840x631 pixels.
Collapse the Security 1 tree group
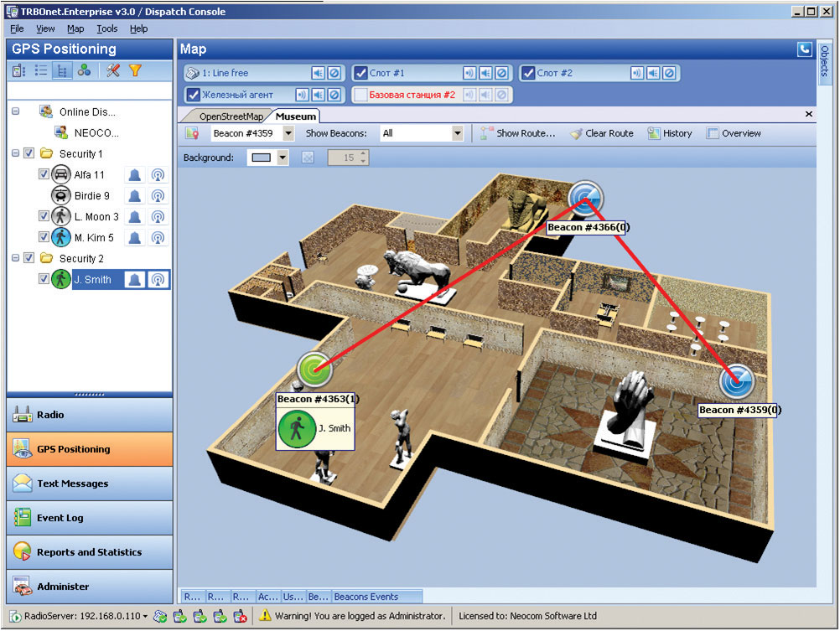pos(15,154)
